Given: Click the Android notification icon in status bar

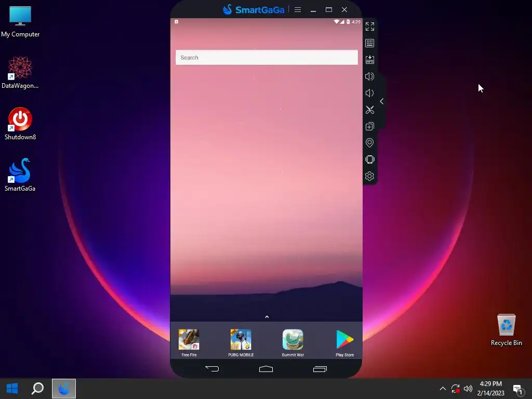Looking at the screenshot, I should (x=177, y=22).
